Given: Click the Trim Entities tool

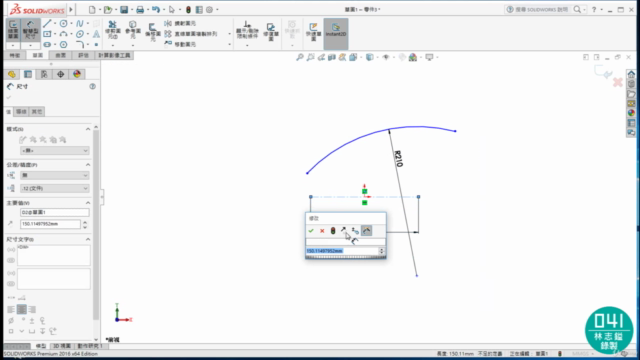Looking at the screenshot, I should pos(113,30).
